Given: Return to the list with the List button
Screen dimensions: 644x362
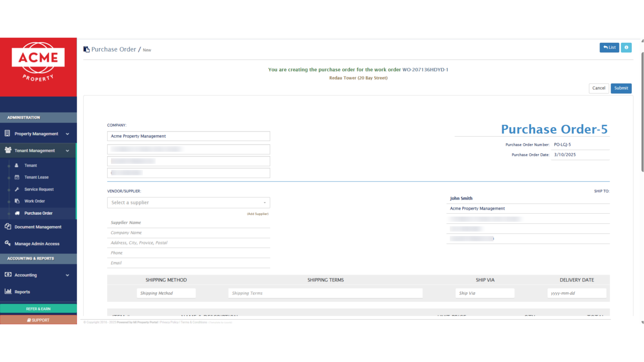Looking at the screenshot, I should 609,47.
